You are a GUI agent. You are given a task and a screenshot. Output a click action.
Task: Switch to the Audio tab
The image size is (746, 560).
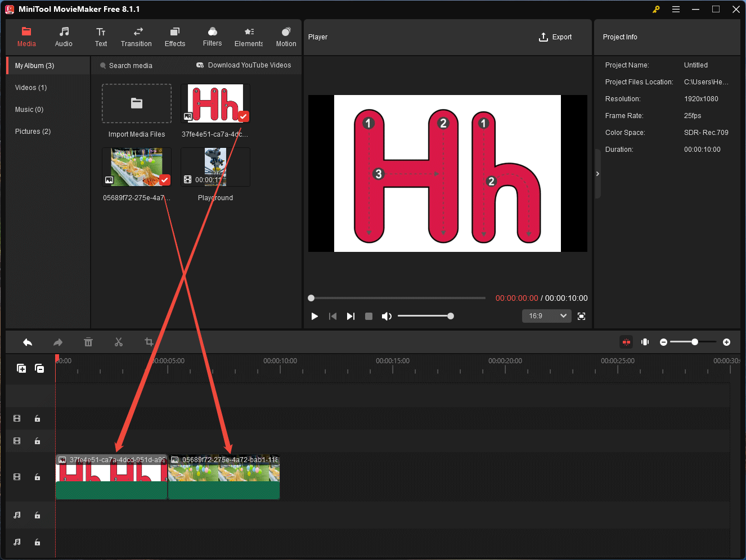[64, 37]
